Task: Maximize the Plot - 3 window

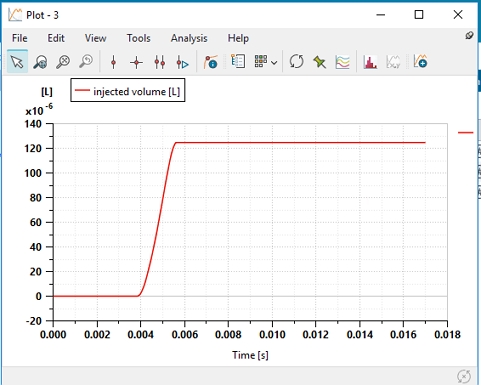Action: coord(419,15)
